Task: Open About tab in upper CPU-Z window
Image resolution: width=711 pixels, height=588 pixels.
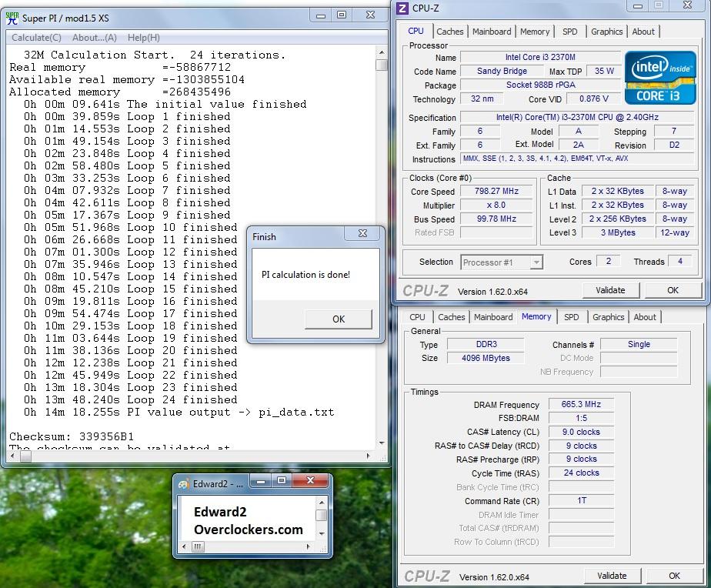Action: pos(643,32)
